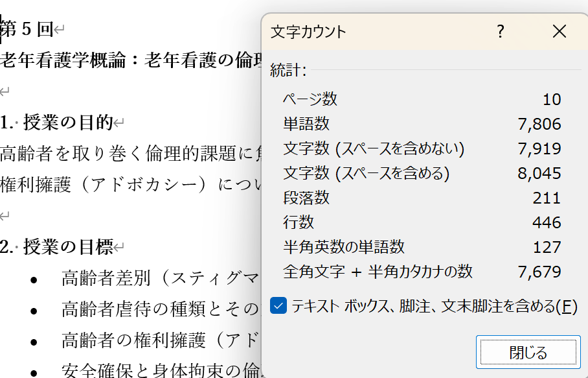Image resolution: width=588 pixels, height=378 pixels.
Task: Click the 統計 section label
Action: [x=288, y=70]
